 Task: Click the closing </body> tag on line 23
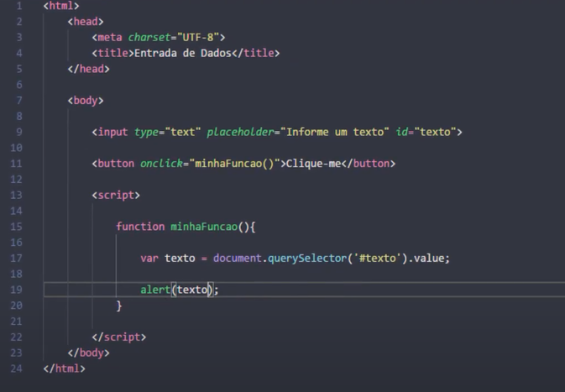click(x=88, y=353)
